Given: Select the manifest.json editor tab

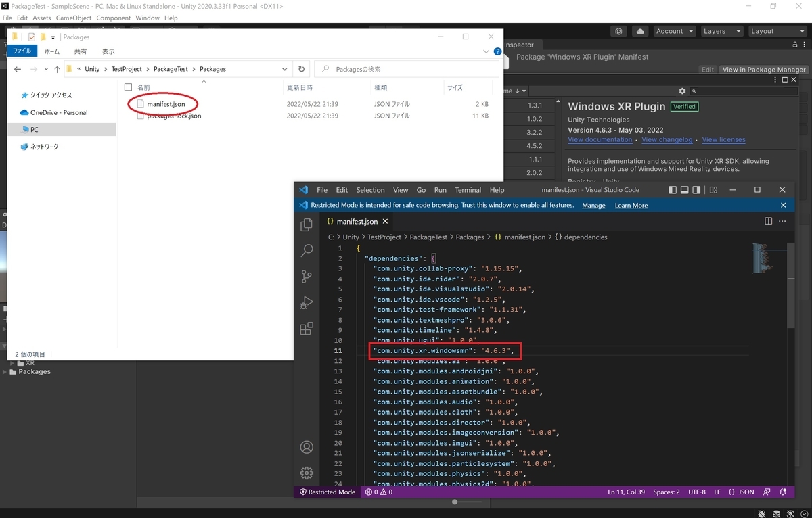Looking at the screenshot, I should click(x=356, y=221).
